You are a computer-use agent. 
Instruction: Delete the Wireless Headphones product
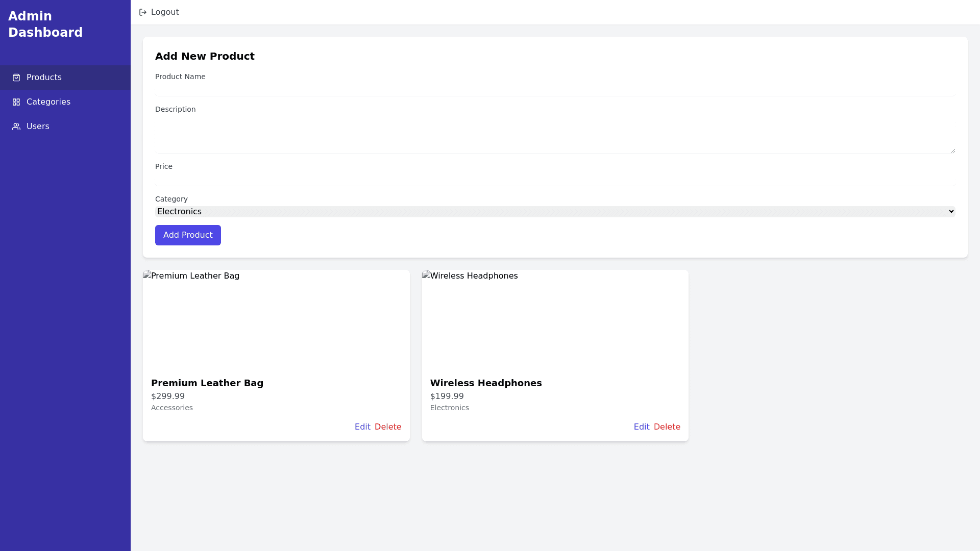point(667,427)
